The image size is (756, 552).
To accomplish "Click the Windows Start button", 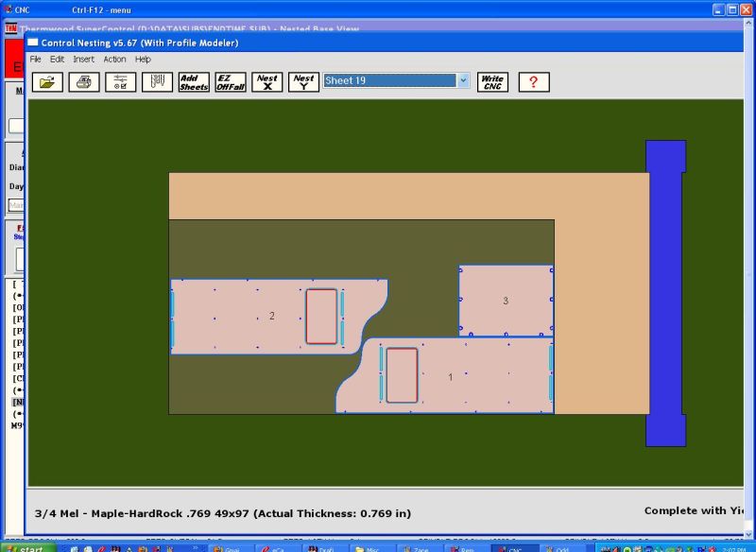I will pos(28,547).
